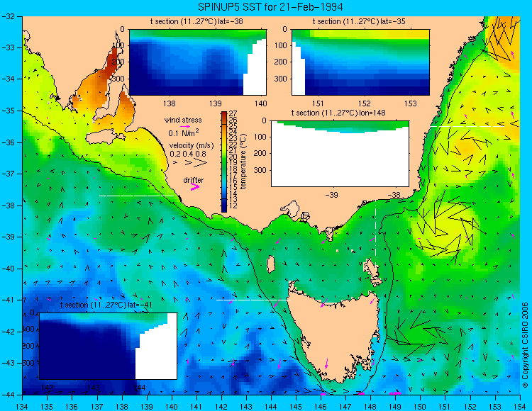Click the 'drifter' legend label
The height and width of the screenshot is (411, 532).
[194, 180]
